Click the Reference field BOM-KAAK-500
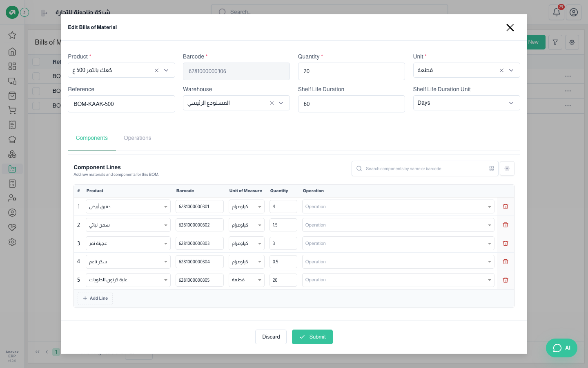This screenshot has height=368, width=588. tap(121, 104)
